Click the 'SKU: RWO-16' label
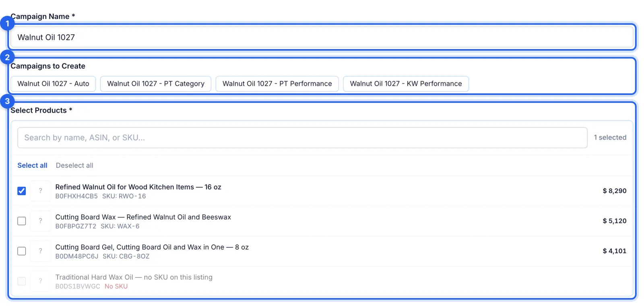 pos(124,196)
